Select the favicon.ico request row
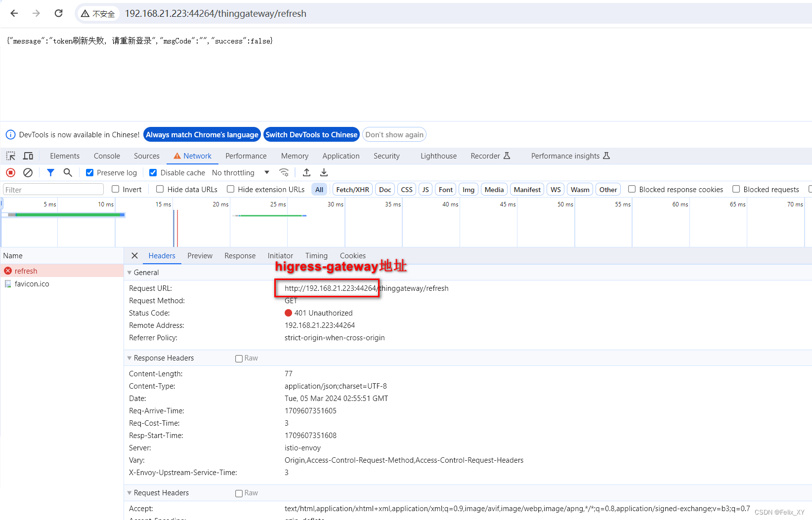812x520 pixels. [62, 284]
